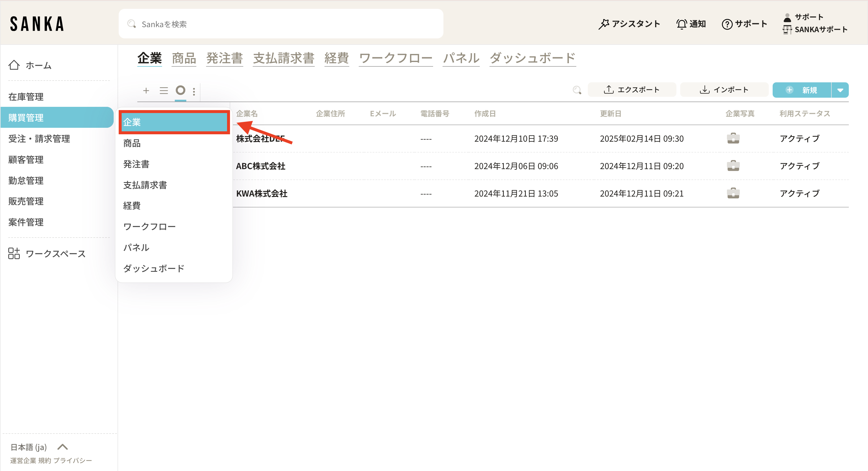Select the list view lines icon
The image size is (868, 471).
pyautogui.click(x=164, y=90)
